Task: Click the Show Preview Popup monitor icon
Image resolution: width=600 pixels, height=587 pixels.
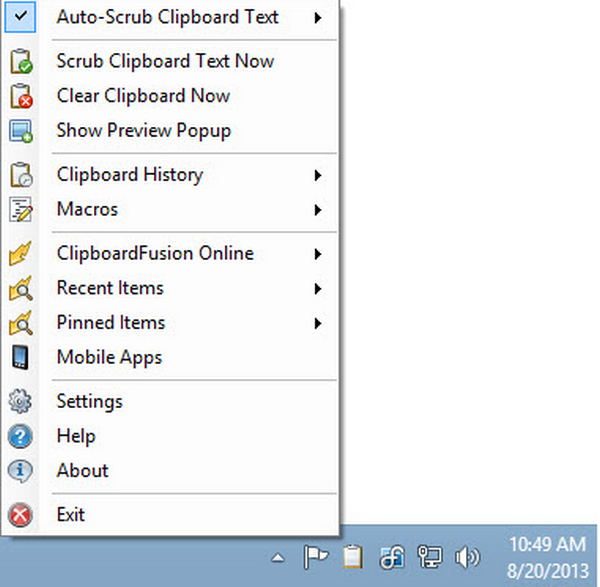Action: point(21,131)
